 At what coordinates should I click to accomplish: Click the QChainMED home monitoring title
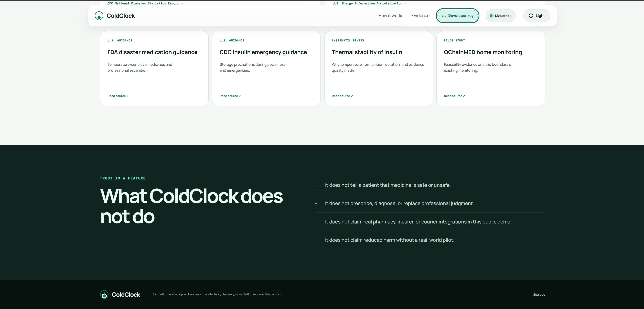(x=483, y=52)
